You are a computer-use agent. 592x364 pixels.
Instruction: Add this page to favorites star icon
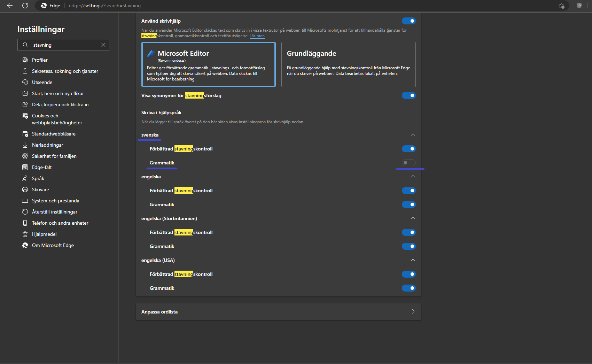(561, 6)
